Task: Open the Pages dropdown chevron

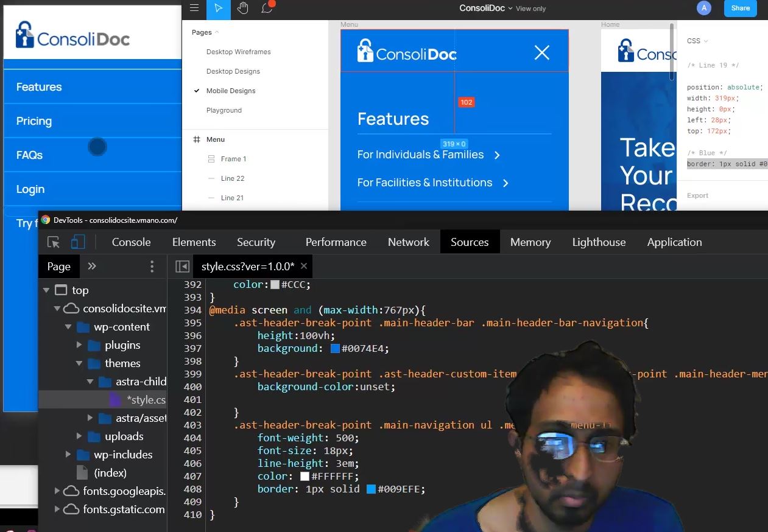Action: (x=217, y=32)
